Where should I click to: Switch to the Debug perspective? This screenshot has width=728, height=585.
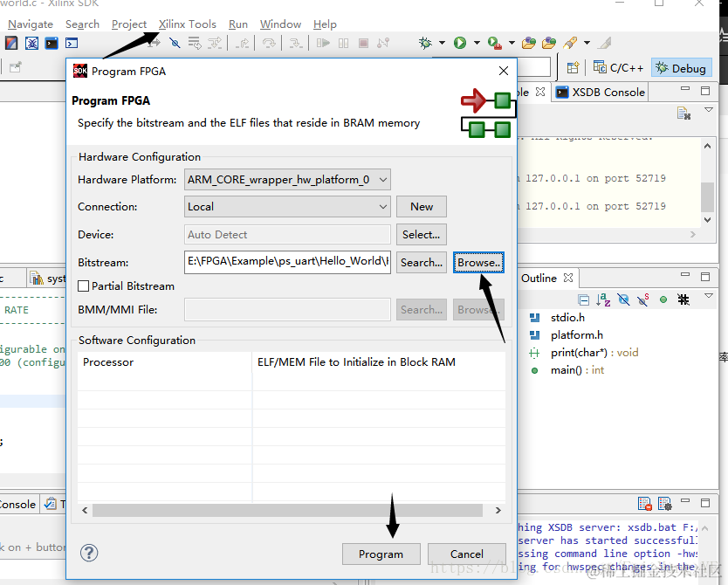(x=681, y=68)
